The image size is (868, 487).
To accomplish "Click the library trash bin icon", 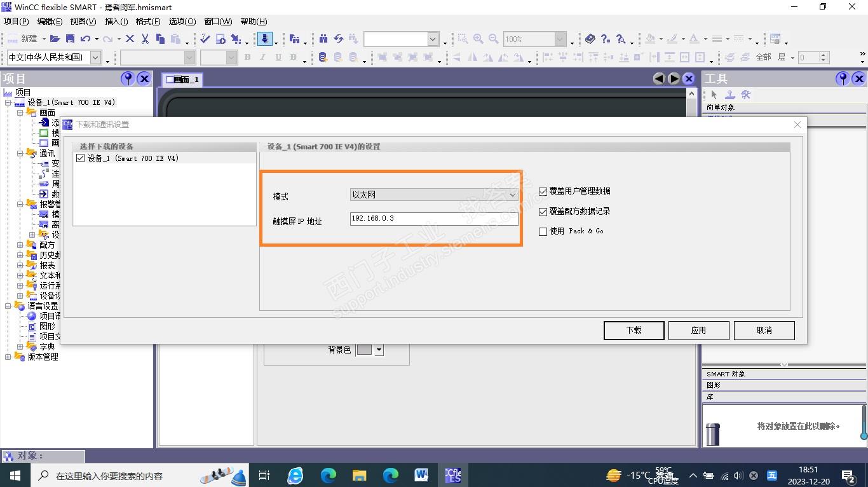I will pos(713,434).
